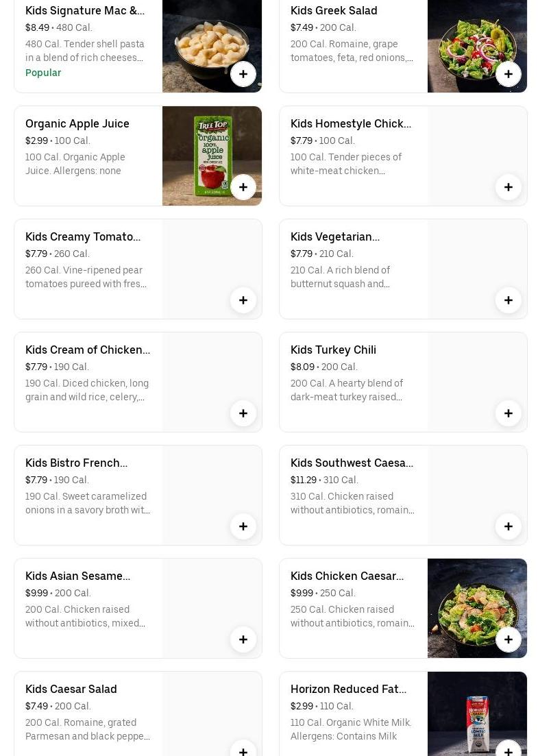Add Kids Greek Salad to order
The height and width of the screenshot is (756, 551).
click(509, 74)
